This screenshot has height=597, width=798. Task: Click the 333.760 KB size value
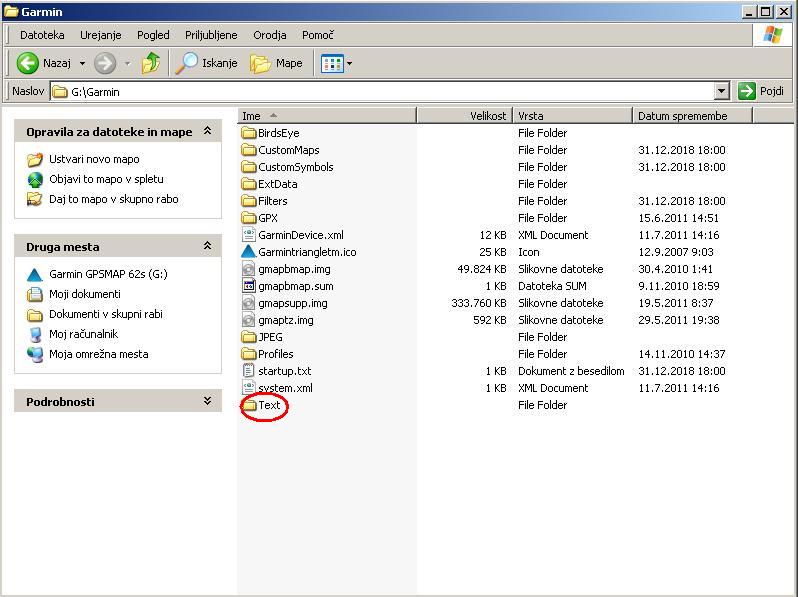479,303
